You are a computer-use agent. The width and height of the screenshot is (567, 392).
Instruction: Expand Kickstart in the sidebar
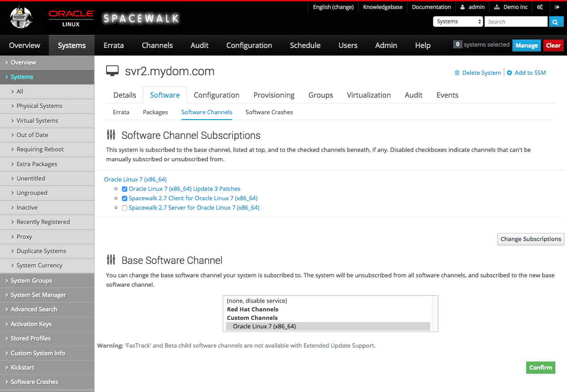(x=47, y=367)
